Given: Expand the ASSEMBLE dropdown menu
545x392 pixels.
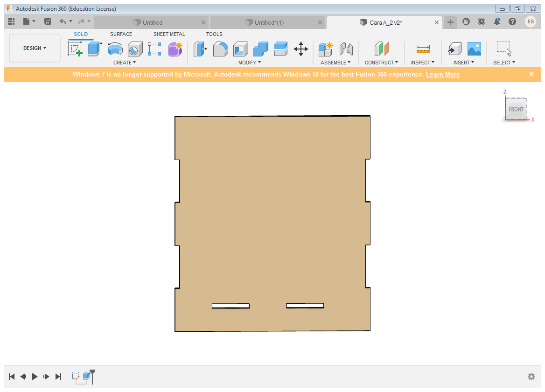Looking at the screenshot, I should (335, 63).
